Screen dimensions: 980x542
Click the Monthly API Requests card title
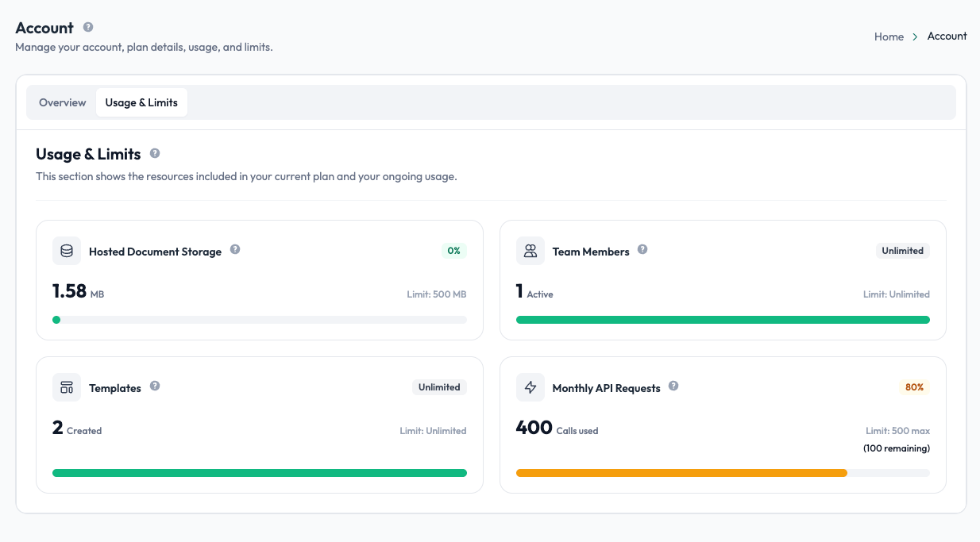tap(606, 388)
